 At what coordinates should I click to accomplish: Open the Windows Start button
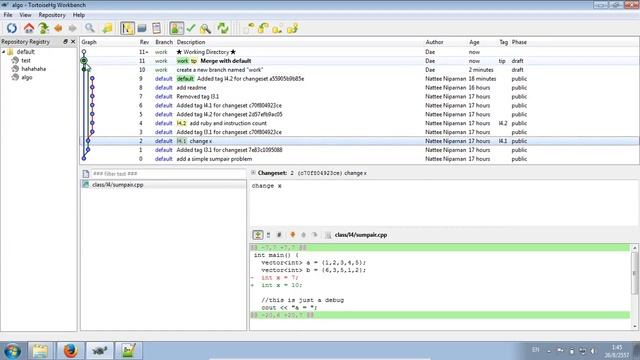tap(12, 351)
